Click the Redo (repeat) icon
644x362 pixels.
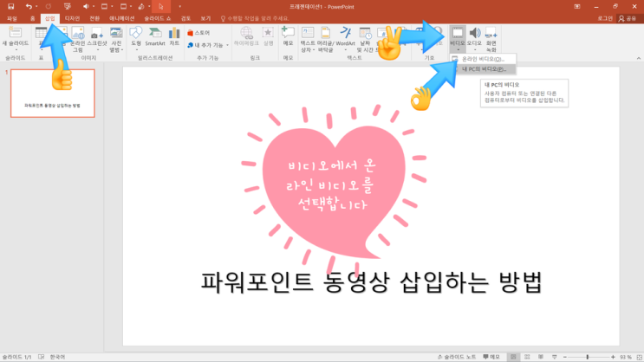pyautogui.click(x=49, y=7)
